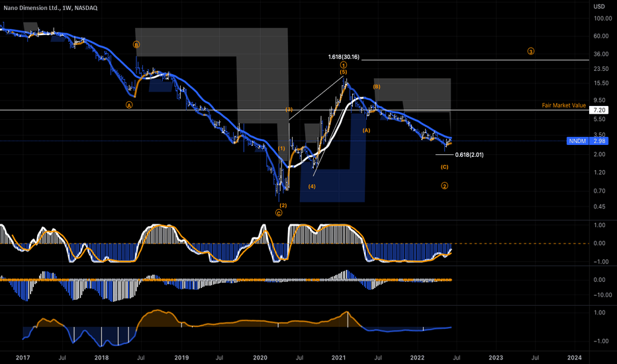Click the 23.50 price axis label
The height and width of the screenshot is (364, 617).
point(601,69)
